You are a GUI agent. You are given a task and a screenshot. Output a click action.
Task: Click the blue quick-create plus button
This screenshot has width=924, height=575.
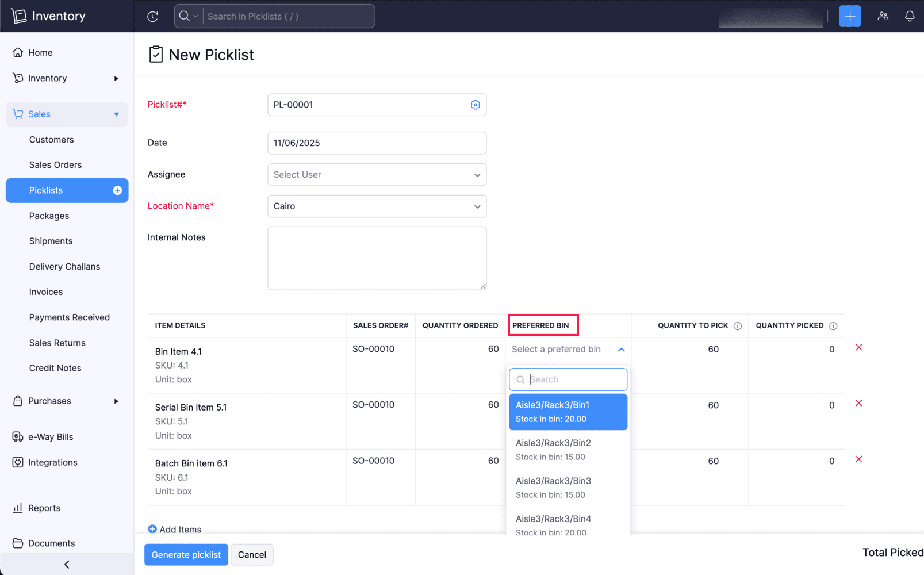(x=850, y=16)
